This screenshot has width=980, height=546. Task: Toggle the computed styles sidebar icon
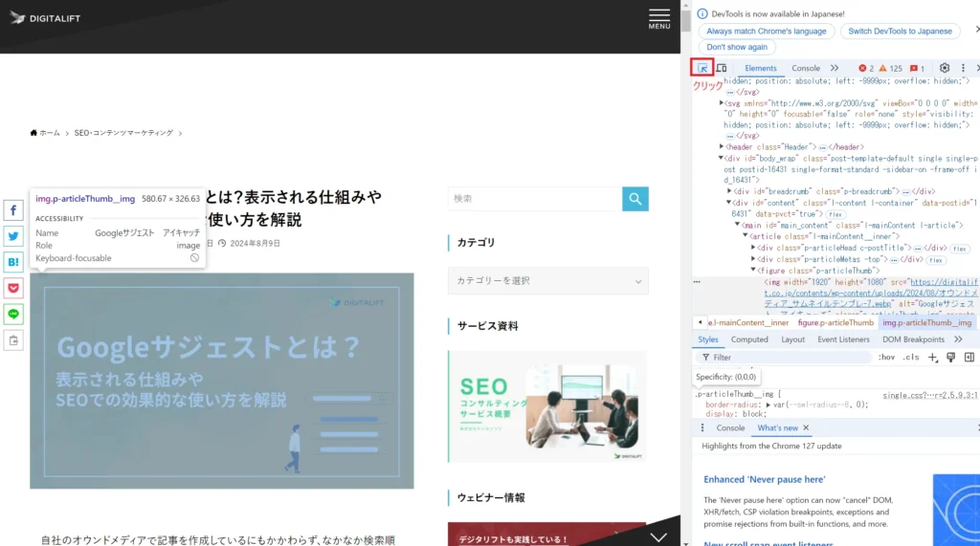pyautogui.click(x=969, y=358)
